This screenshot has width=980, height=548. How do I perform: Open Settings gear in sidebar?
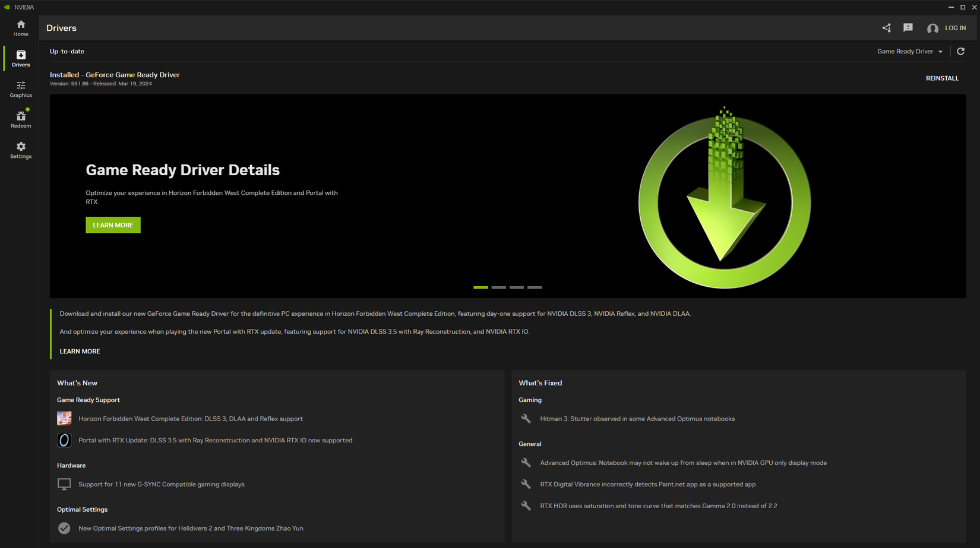coord(21,150)
